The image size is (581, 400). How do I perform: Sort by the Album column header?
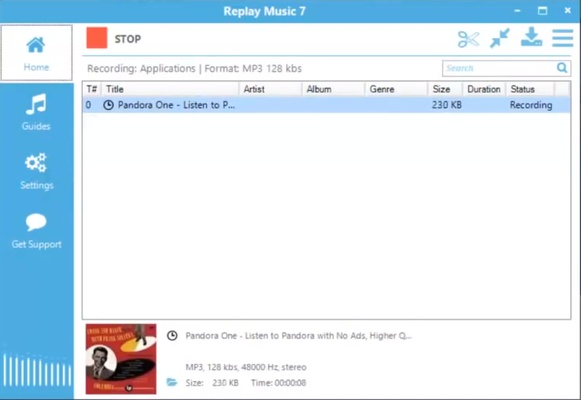tap(333, 89)
